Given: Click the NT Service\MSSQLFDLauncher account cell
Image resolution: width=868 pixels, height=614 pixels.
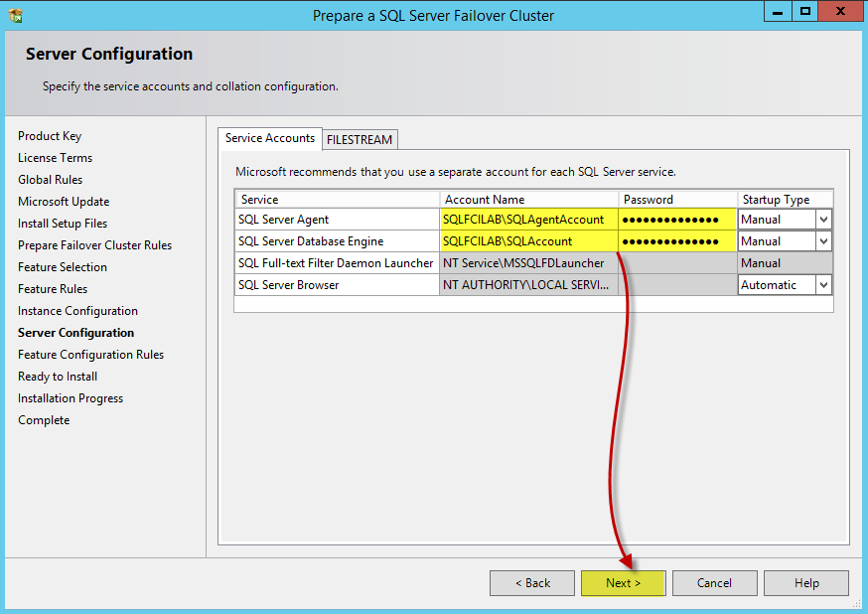Looking at the screenshot, I should 528,263.
